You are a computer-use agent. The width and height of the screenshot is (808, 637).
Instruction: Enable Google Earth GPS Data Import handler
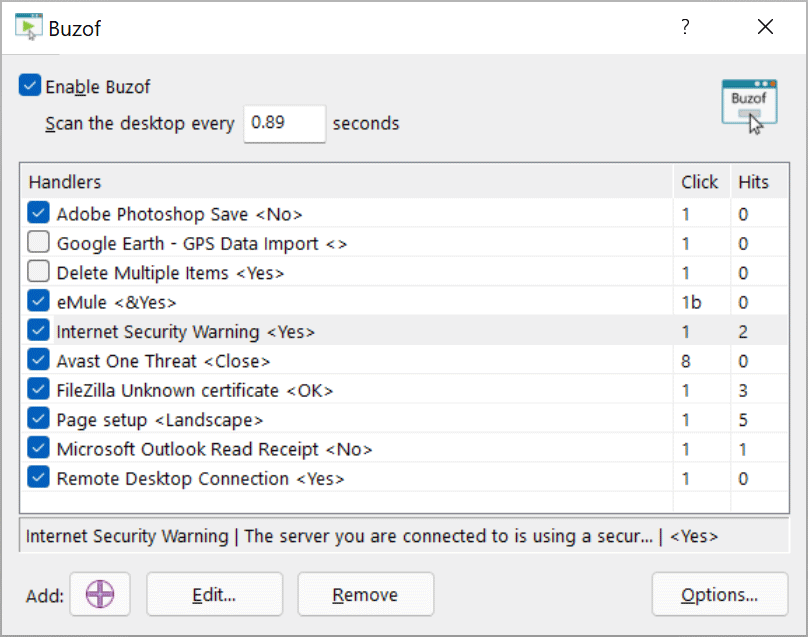pyautogui.click(x=38, y=242)
